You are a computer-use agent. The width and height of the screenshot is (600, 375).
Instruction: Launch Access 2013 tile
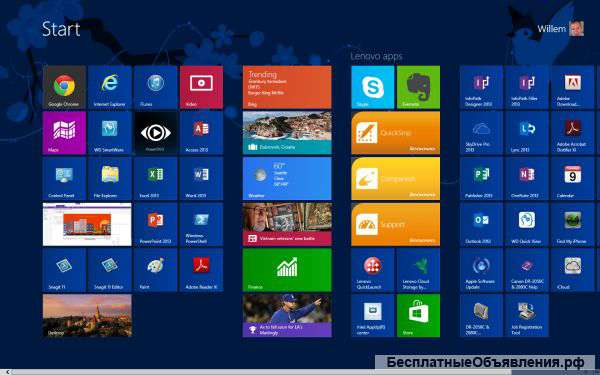click(201, 133)
